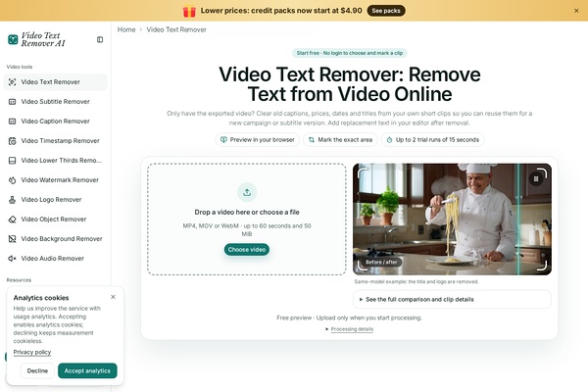Open Video Object Remover tool
The height and width of the screenshot is (392, 588).
55,220
